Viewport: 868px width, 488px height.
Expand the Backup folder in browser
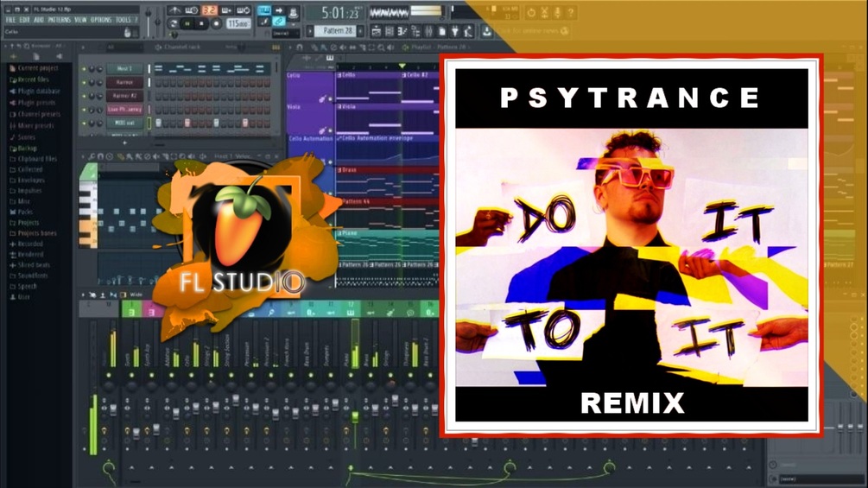[24, 149]
